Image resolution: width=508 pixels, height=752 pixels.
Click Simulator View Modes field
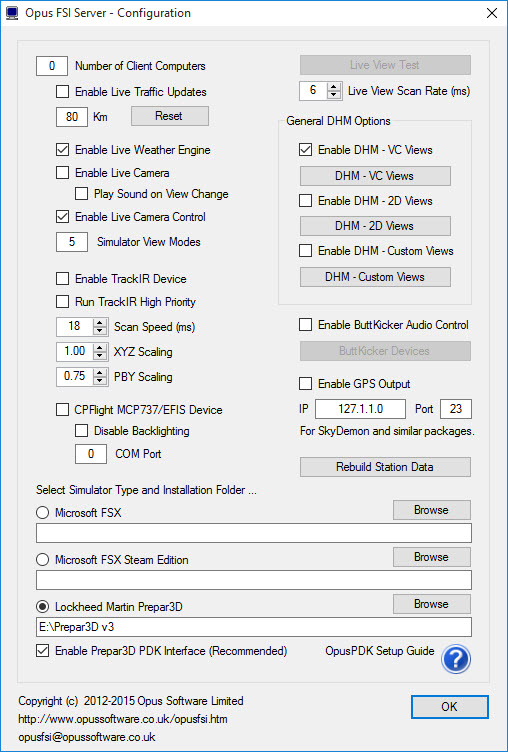[x=72, y=242]
